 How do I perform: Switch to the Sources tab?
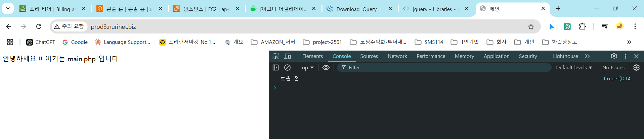(x=369, y=56)
